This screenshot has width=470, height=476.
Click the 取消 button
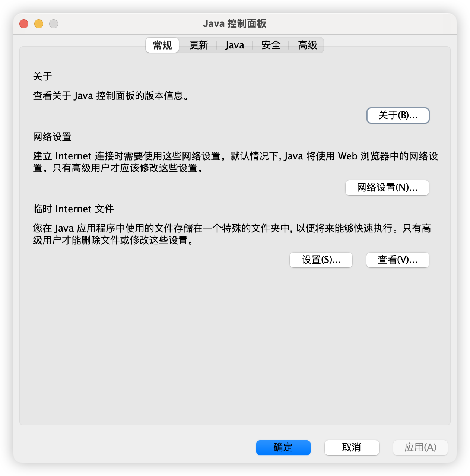[x=352, y=447]
